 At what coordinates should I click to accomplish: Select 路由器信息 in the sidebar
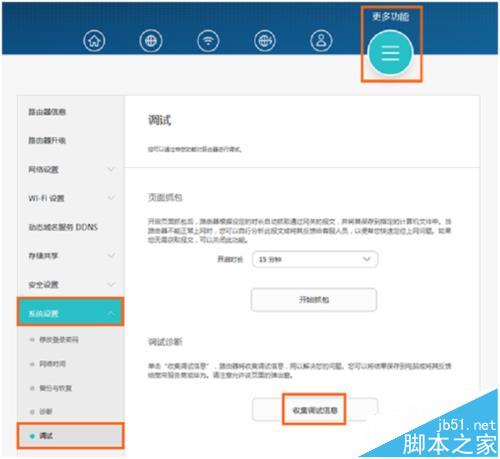pyautogui.click(x=47, y=112)
